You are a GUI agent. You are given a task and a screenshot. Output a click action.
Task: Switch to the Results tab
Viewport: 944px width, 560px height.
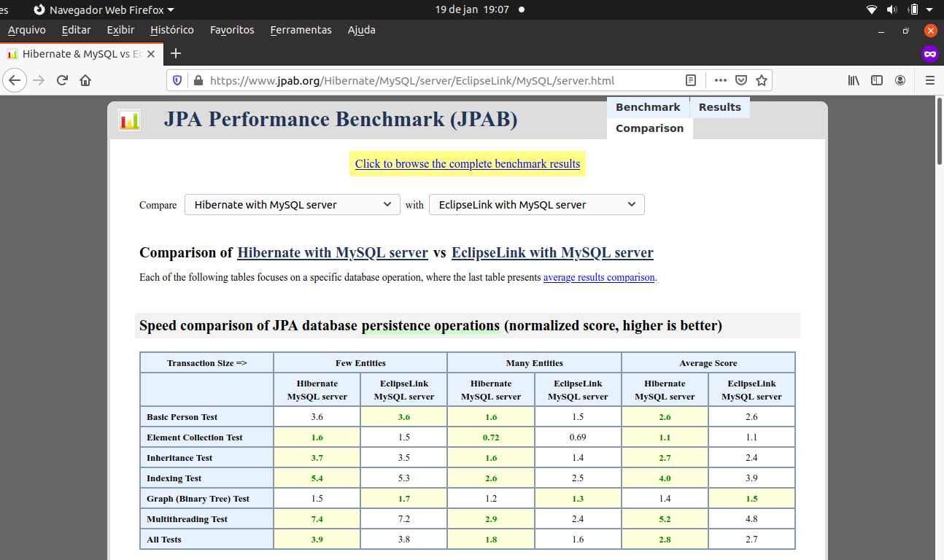tap(719, 107)
